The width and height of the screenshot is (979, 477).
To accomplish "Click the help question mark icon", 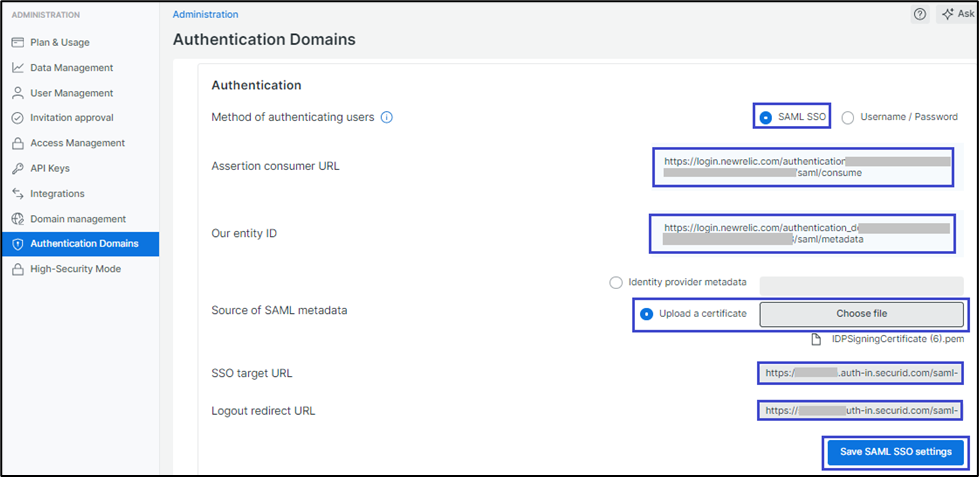I will point(919,14).
